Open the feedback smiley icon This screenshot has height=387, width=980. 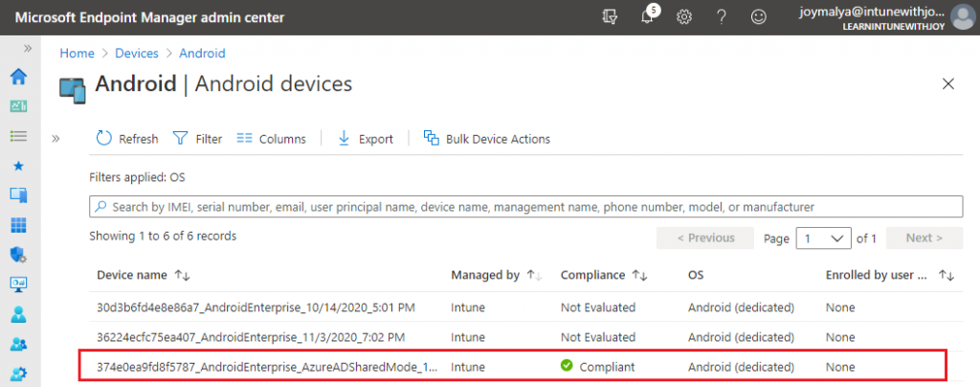759,17
